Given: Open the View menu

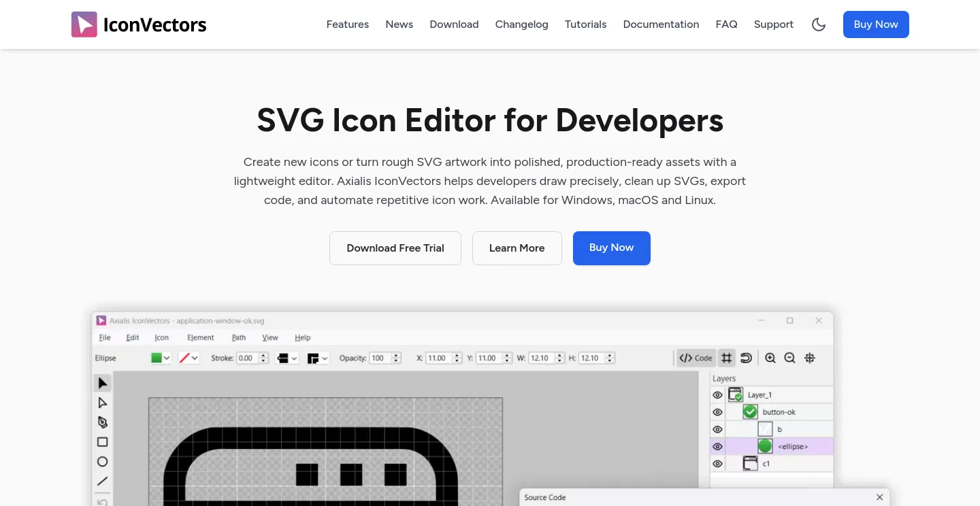Looking at the screenshot, I should click(270, 337).
